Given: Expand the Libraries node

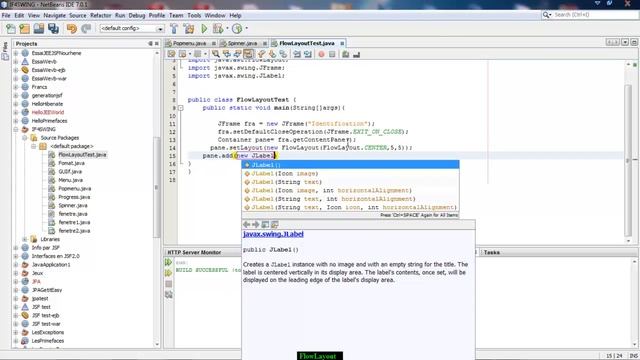Looking at the screenshot, I should pyautogui.click(x=25, y=239).
